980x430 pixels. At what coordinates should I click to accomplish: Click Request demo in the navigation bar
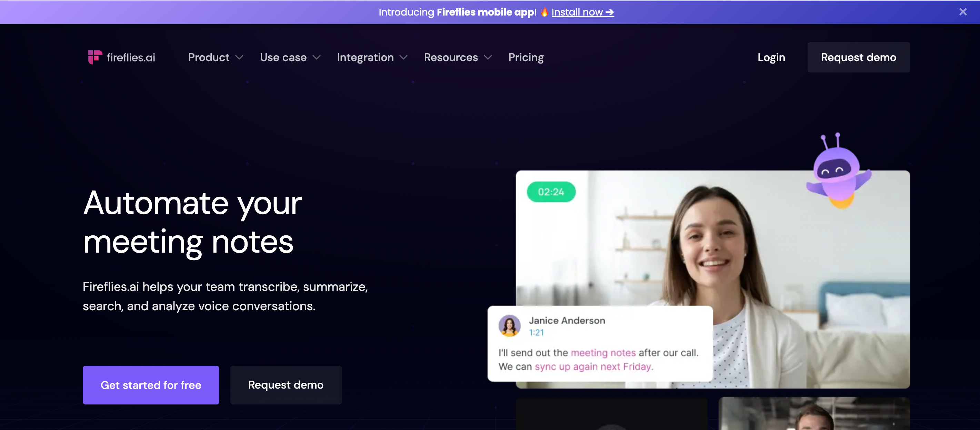(x=858, y=58)
